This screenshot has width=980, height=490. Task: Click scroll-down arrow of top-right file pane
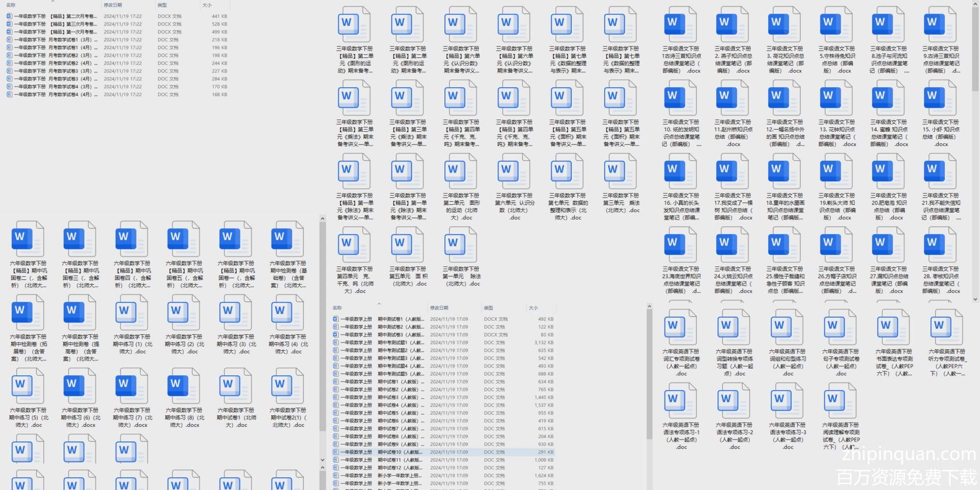tap(976, 298)
